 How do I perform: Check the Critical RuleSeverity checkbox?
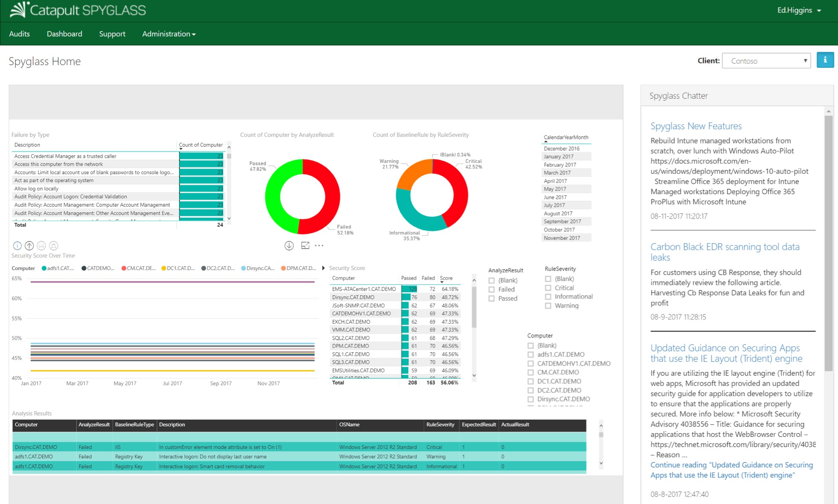point(548,288)
